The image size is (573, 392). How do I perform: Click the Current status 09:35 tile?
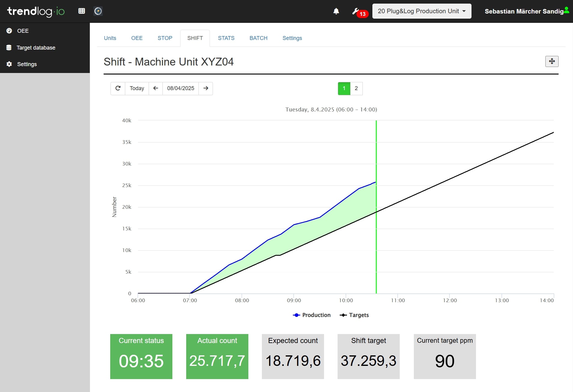141,357
